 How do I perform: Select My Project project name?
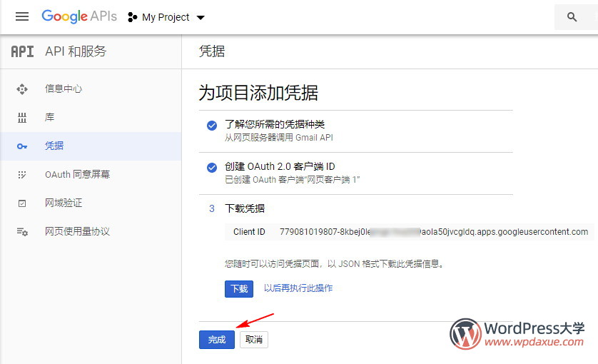tap(166, 17)
